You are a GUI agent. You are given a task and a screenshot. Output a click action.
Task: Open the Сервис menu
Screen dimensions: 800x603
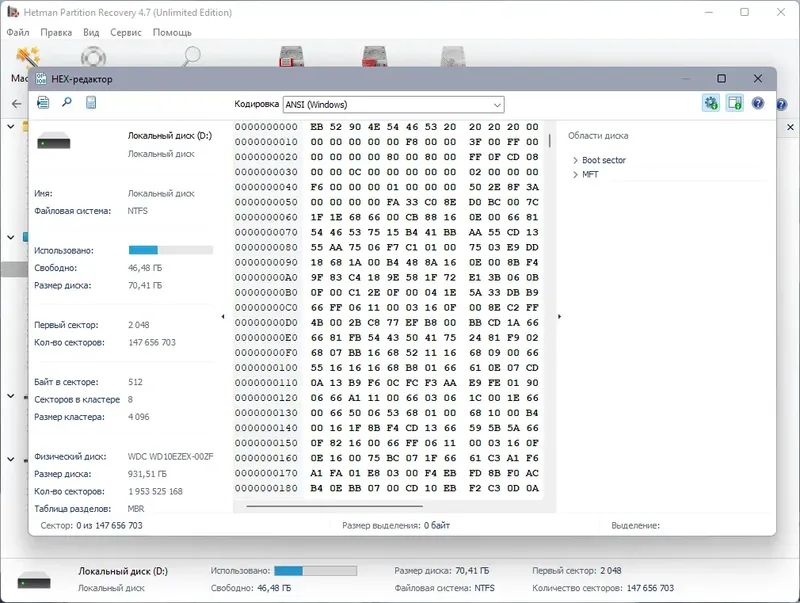(126, 32)
